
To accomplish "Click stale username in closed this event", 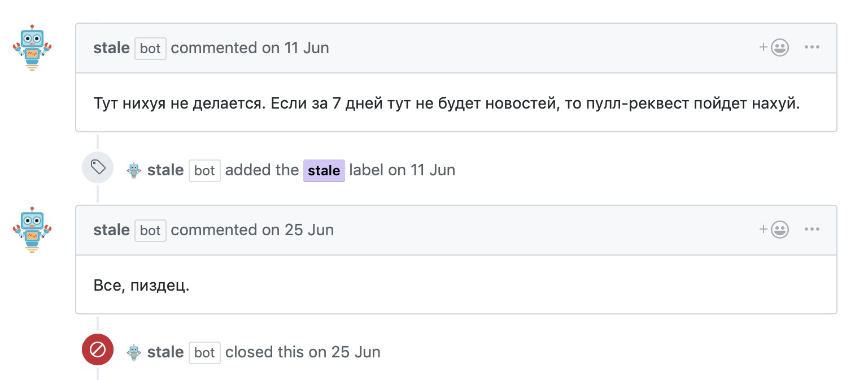I will coord(165,352).
